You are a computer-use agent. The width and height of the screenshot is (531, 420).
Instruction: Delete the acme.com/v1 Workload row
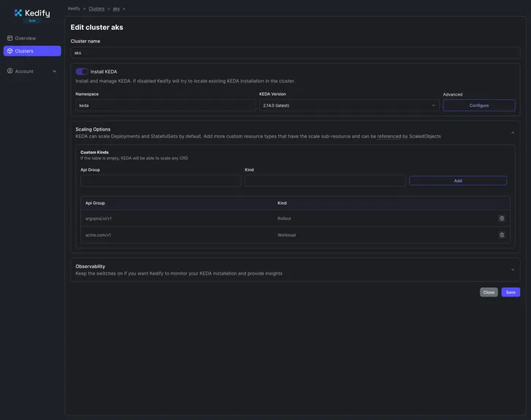click(x=502, y=235)
